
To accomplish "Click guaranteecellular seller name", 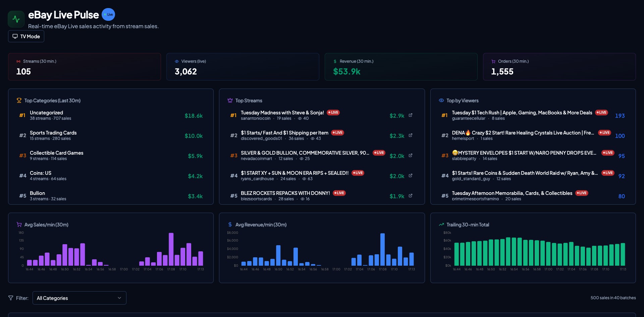I will click(469, 118).
